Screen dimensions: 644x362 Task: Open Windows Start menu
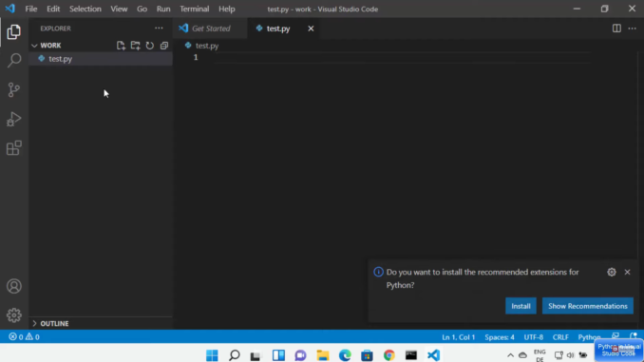pos(213,355)
